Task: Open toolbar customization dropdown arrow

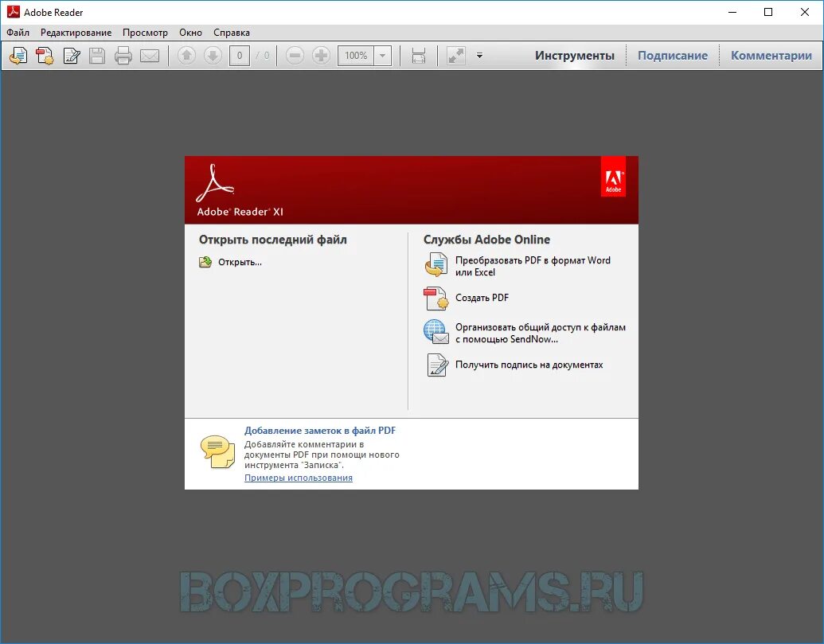Action: tap(479, 55)
